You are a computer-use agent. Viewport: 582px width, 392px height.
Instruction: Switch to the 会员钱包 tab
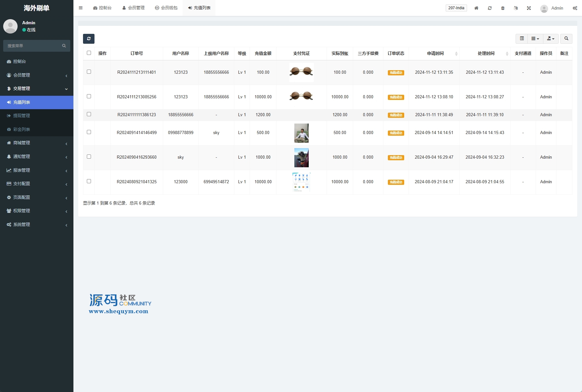[166, 8]
